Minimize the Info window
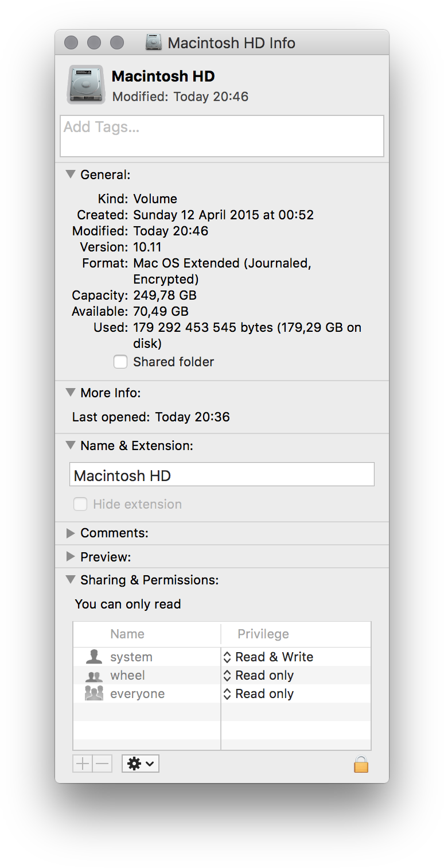The image size is (444, 868). point(94,42)
